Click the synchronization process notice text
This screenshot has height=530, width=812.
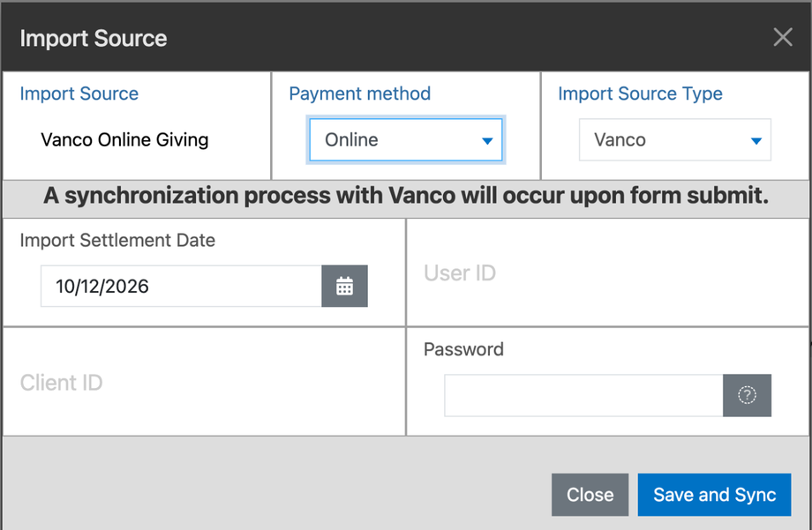click(406, 196)
